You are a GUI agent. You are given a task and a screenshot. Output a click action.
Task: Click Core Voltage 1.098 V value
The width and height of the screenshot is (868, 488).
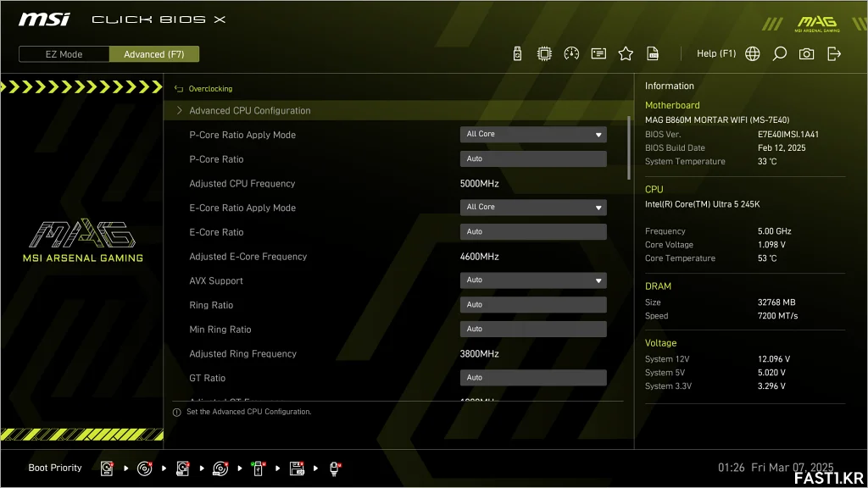pos(771,245)
